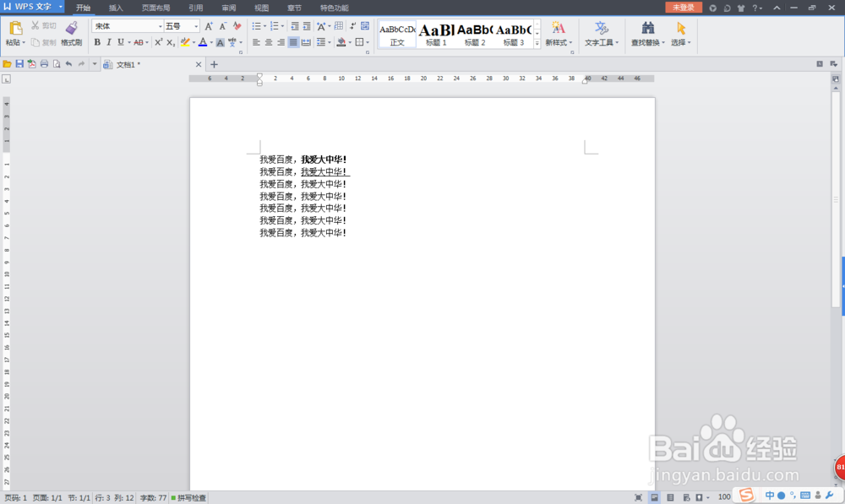Click the Cut (剪切) scissors button
The height and width of the screenshot is (504, 845).
43,25
